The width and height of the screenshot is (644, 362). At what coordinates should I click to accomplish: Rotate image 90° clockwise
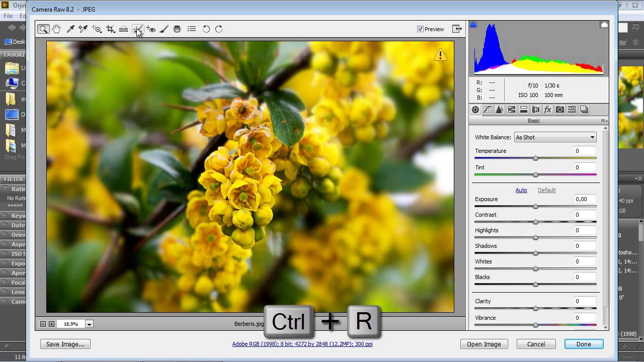[x=219, y=29]
